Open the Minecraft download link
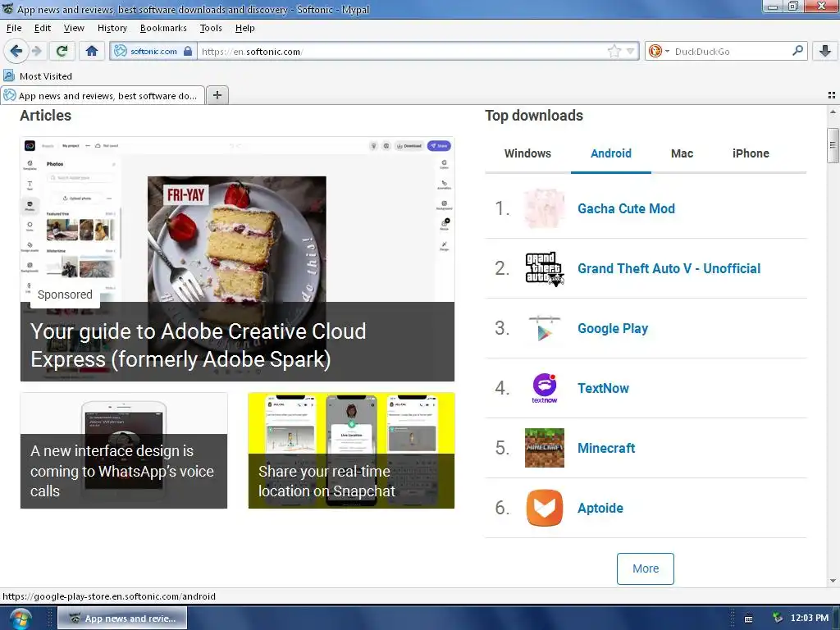Screen dimensions: 840x630 click(x=606, y=448)
